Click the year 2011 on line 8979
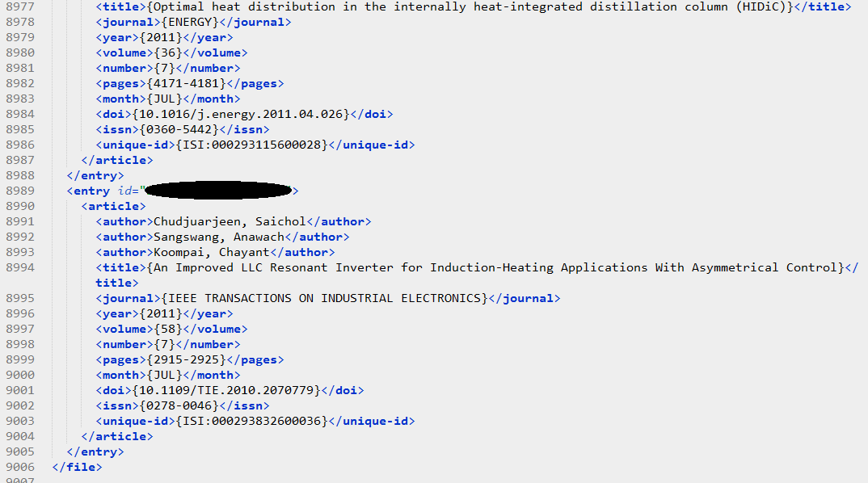The height and width of the screenshot is (483, 868). point(161,38)
